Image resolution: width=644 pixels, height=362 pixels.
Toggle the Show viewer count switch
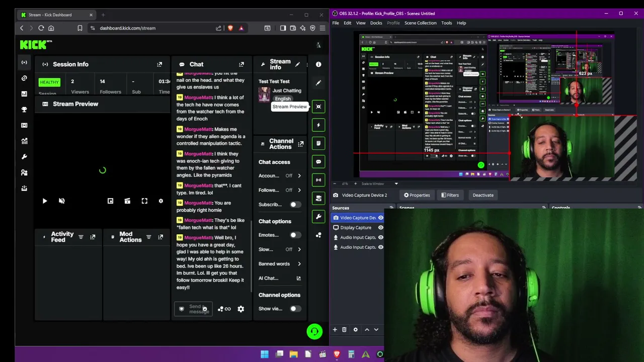pyautogui.click(x=295, y=309)
